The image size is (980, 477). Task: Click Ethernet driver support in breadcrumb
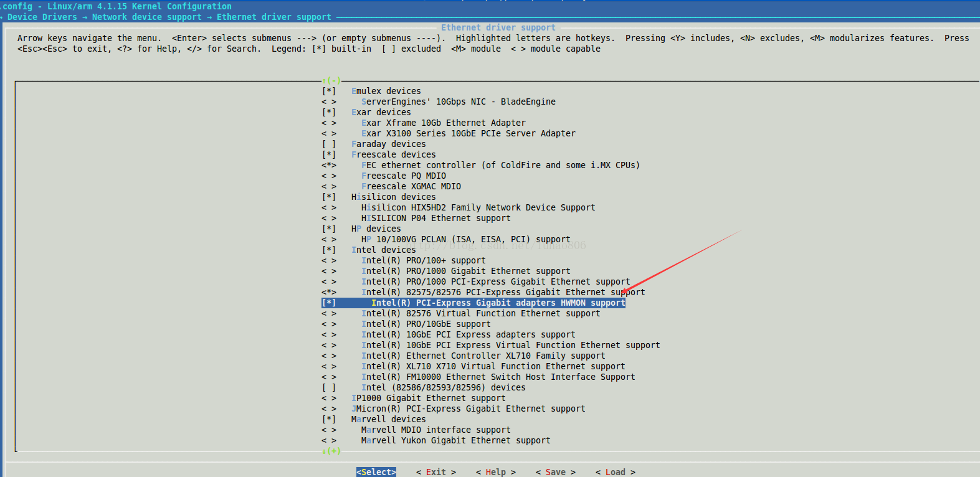(x=274, y=17)
